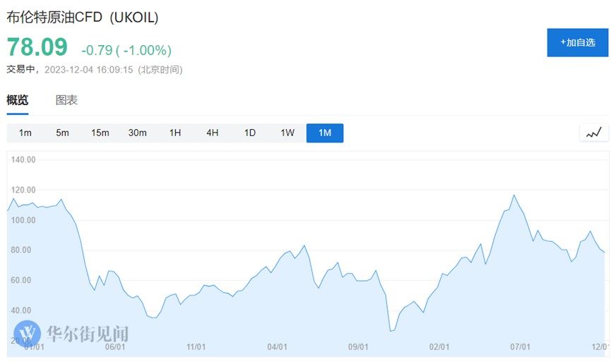
Task: Select the active 1M monthly button
Action: tap(325, 133)
